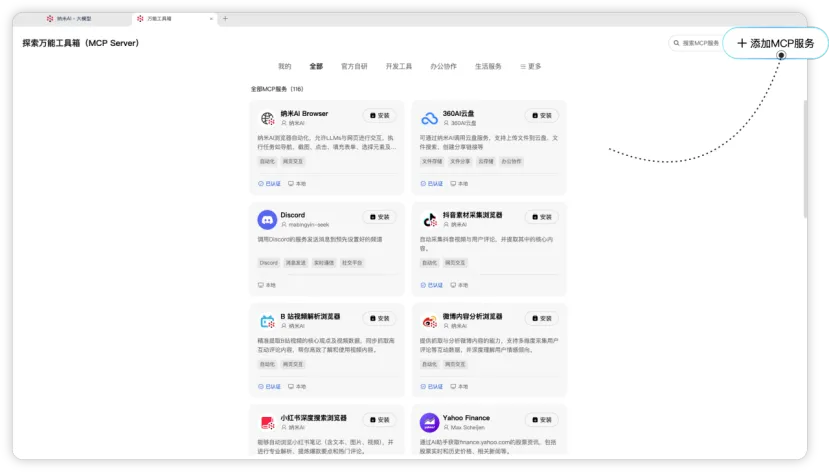Open the 360AI云盘 card title
The width and height of the screenshot is (829, 472).
pos(458,113)
